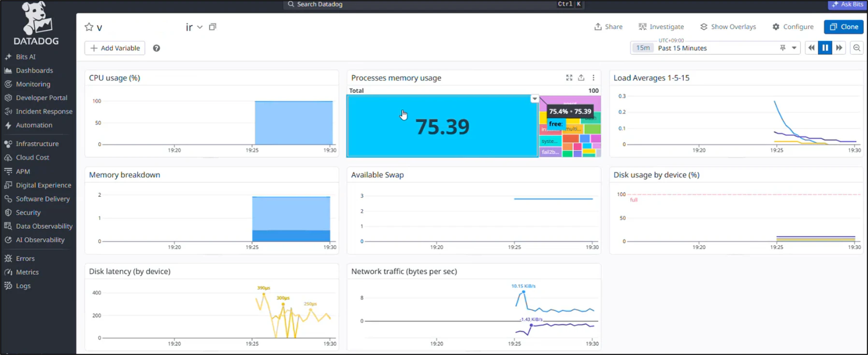868x355 pixels.
Task: Step time frame forward
Action: pyautogui.click(x=839, y=48)
